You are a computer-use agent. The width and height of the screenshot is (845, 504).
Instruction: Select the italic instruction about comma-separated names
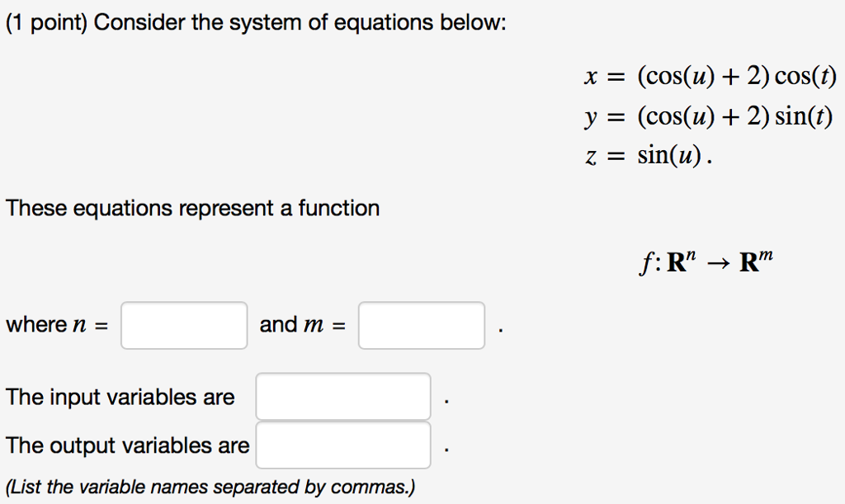click(x=211, y=487)
